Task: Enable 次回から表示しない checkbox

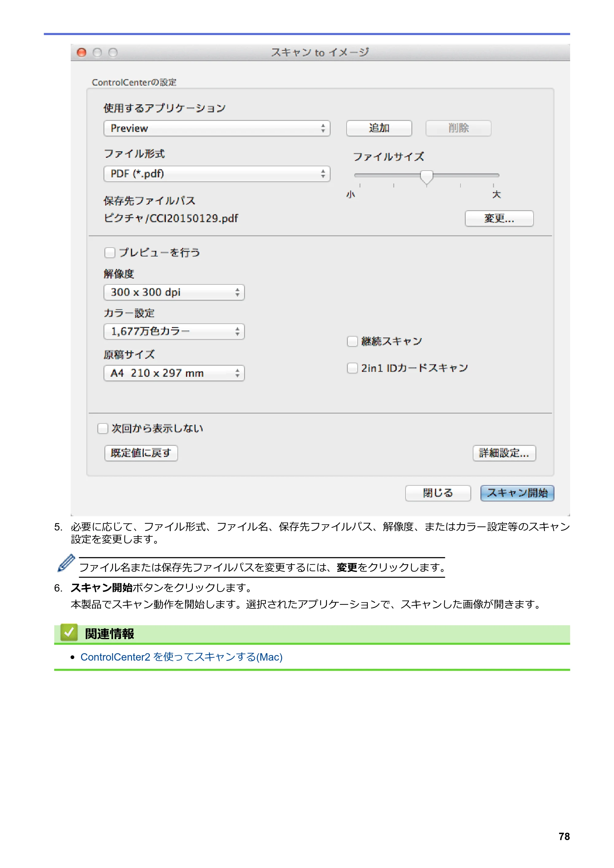Action: point(103,428)
